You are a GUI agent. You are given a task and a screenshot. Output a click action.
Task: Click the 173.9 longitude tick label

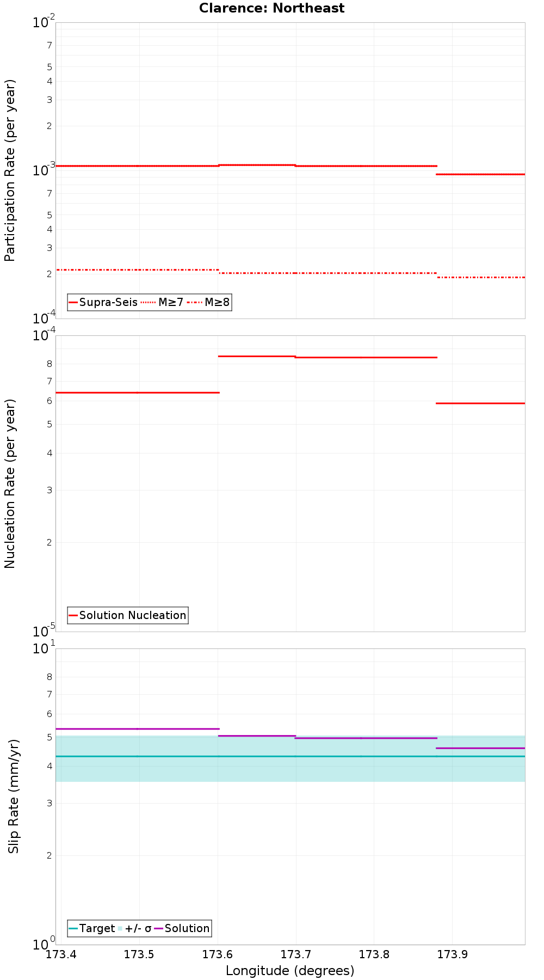coord(452,954)
